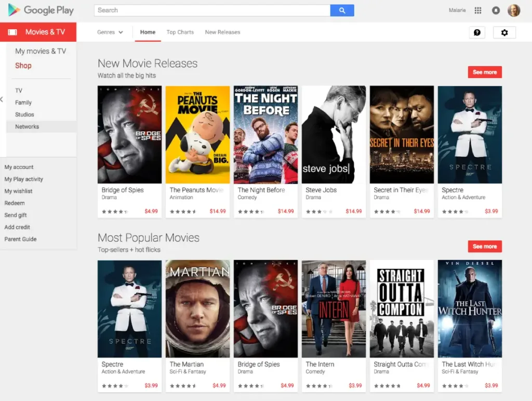Open the Peanuts Movie poster
Image resolution: width=532 pixels, height=401 pixels.
point(197,135)
